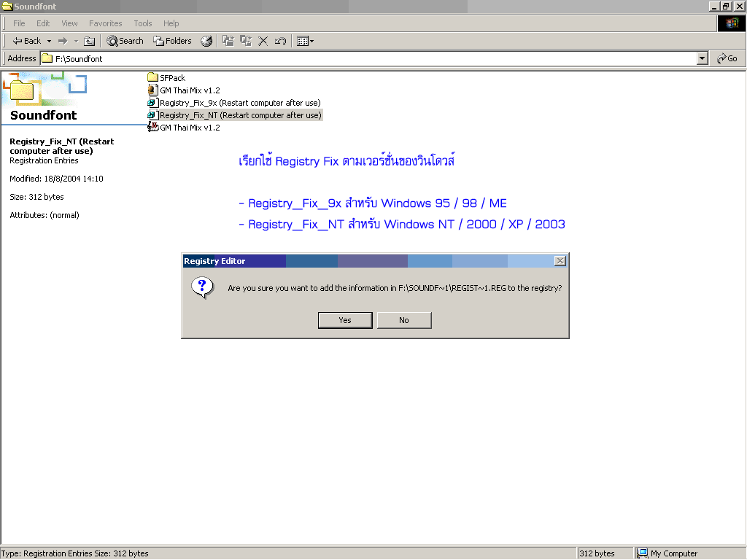Click the address bar folder icon
The height and width of the screenshot is (560, 747).
click(47, 58)
